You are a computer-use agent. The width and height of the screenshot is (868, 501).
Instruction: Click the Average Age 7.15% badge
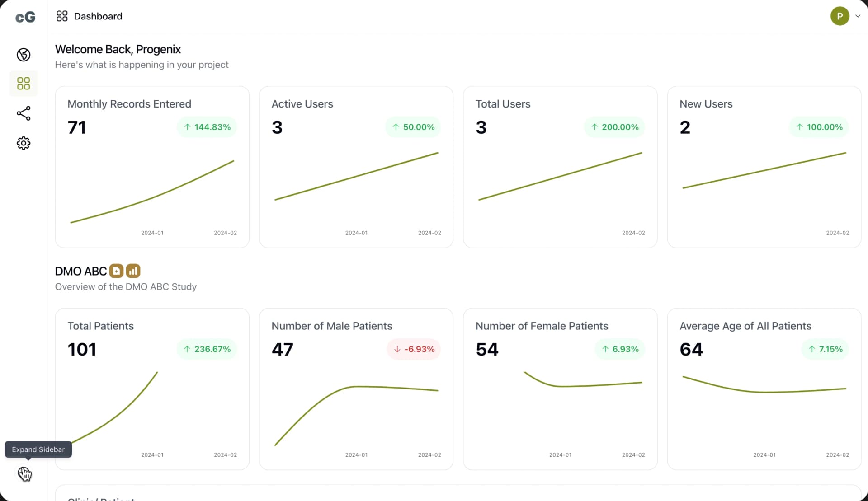(x=825, y=349)
